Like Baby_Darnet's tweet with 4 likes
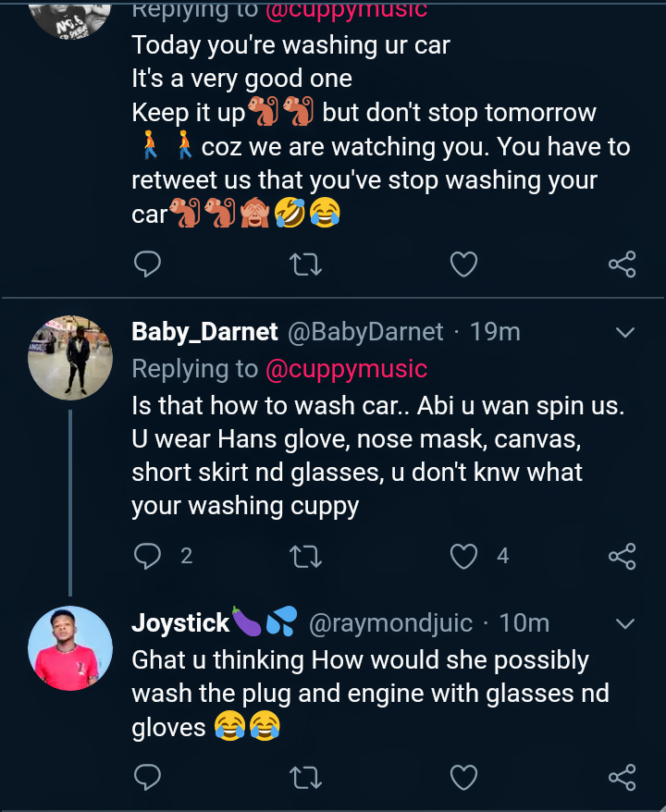Viewport: 666px width, 812px height. (463, 556)
